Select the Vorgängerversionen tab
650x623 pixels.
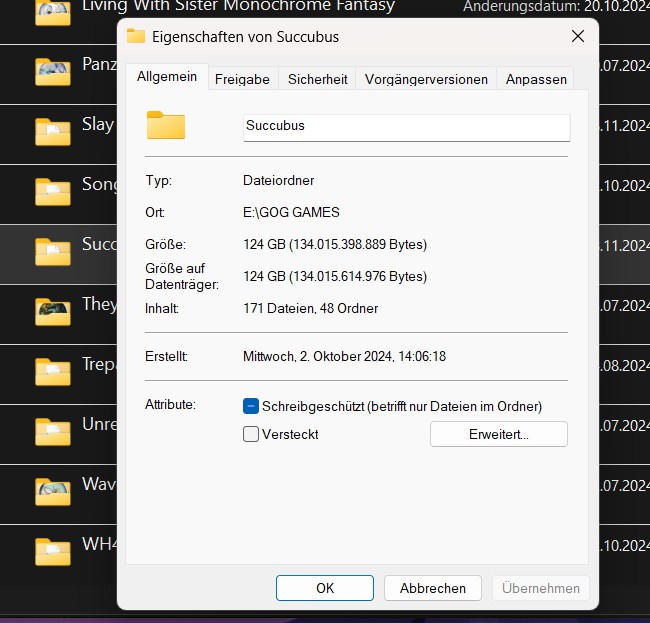pos(426,79)
